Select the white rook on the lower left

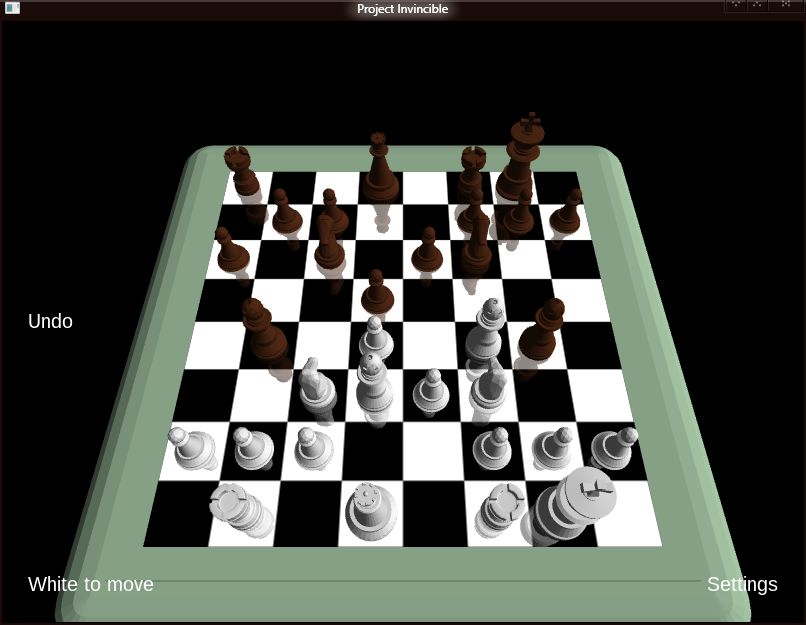pyautogui.click(x=235, y=505)
